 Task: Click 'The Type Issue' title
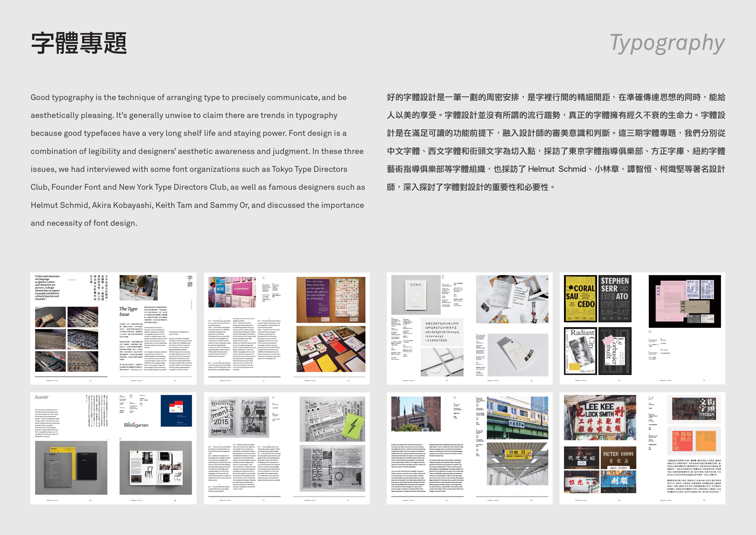click(x=128, y=311)
